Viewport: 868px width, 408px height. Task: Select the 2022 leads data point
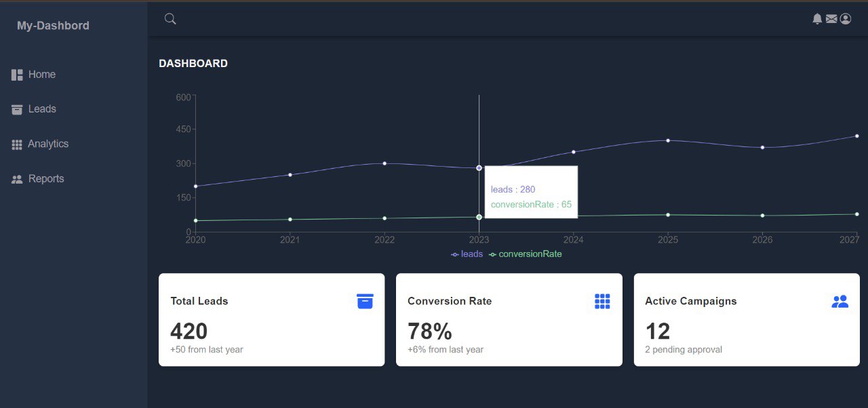tap(384, 163)
